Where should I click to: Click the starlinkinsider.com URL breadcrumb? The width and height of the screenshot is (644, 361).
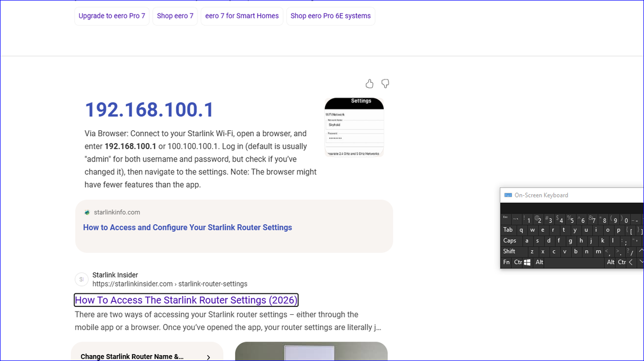[x=170, y=284]
